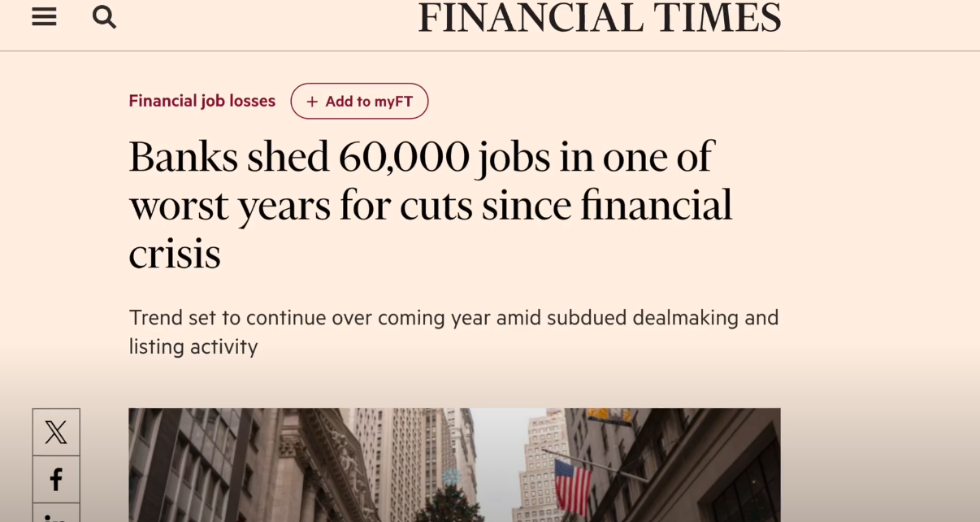Toggle following the Financial job losses topic

pos(359,101)
